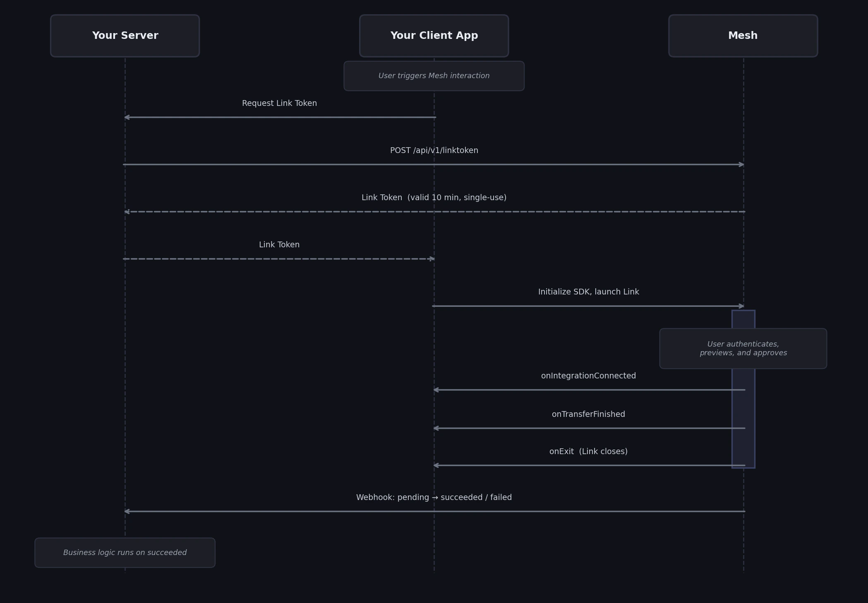Click the Business logic runs on succeeded note
Screen dimensions: 868x603
point(125,553)
